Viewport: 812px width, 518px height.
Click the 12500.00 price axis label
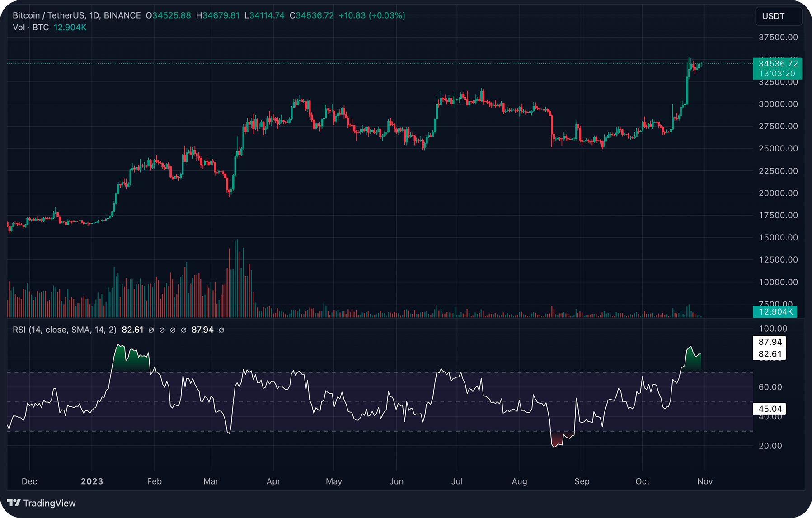coord(778,260)
